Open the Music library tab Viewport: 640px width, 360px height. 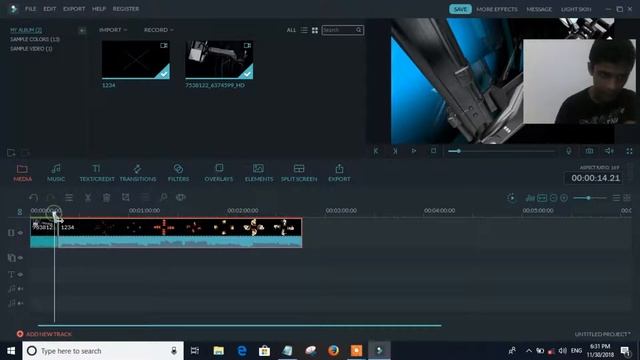coord(56,173)
